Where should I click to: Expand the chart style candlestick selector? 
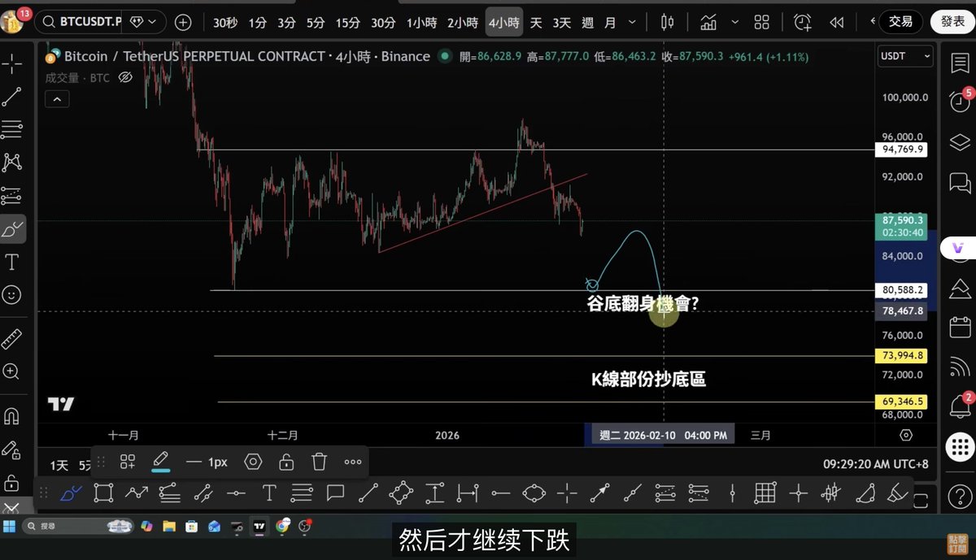pos(668,22)
